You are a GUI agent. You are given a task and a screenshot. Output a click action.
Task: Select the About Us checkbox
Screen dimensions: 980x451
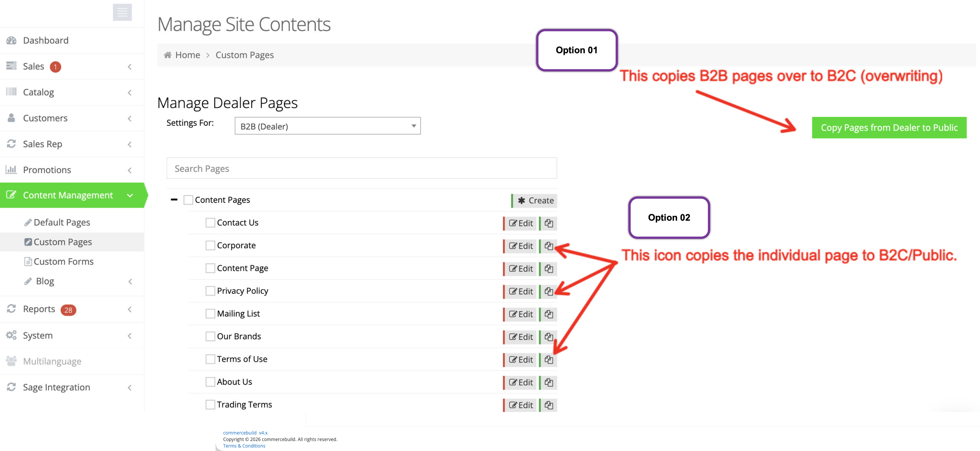click(210, 382)
